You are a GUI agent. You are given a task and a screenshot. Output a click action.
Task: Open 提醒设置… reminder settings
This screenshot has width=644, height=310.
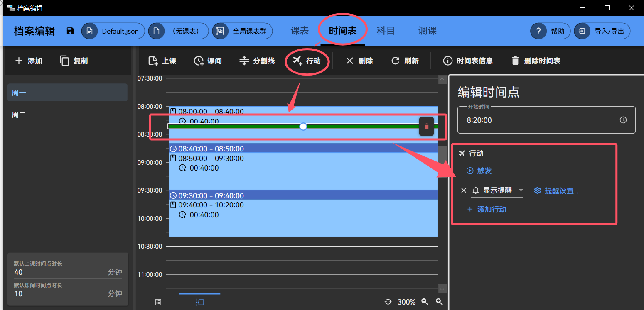557,190
